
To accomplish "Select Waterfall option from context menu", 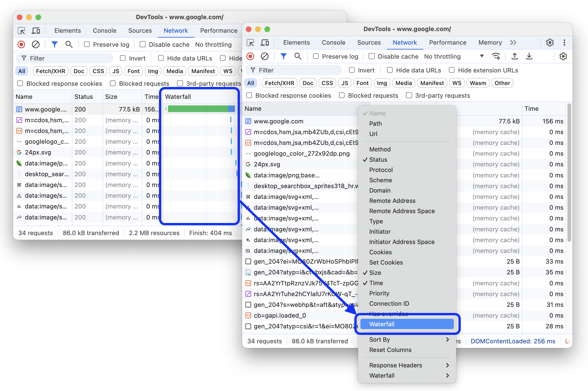I will [x=407, y=324].
